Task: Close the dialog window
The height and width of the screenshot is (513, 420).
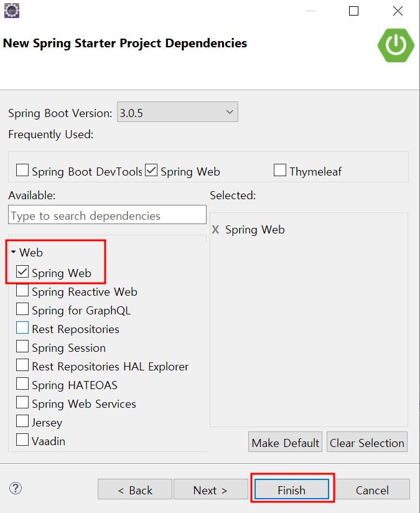Action: click(398, 11)
